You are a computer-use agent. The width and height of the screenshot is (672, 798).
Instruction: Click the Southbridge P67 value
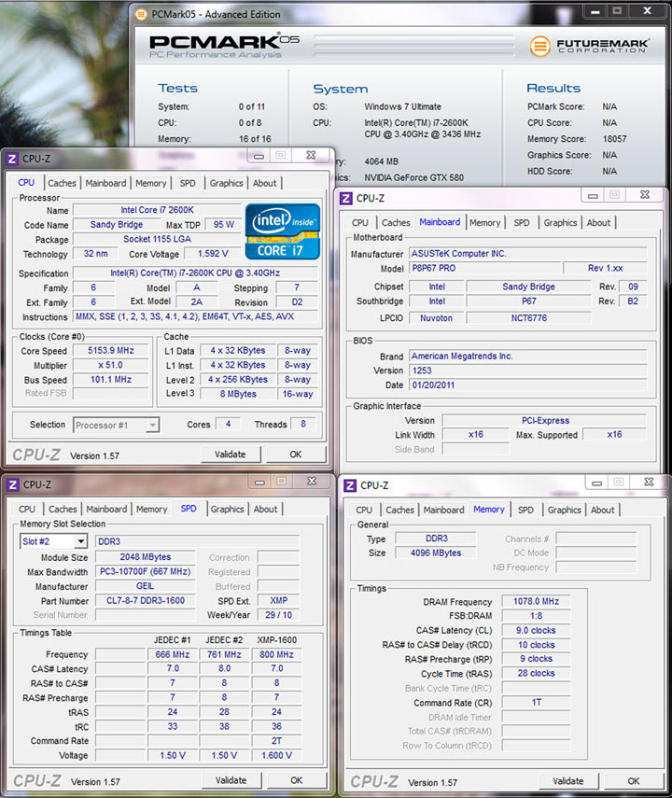[x=529, y=301]
